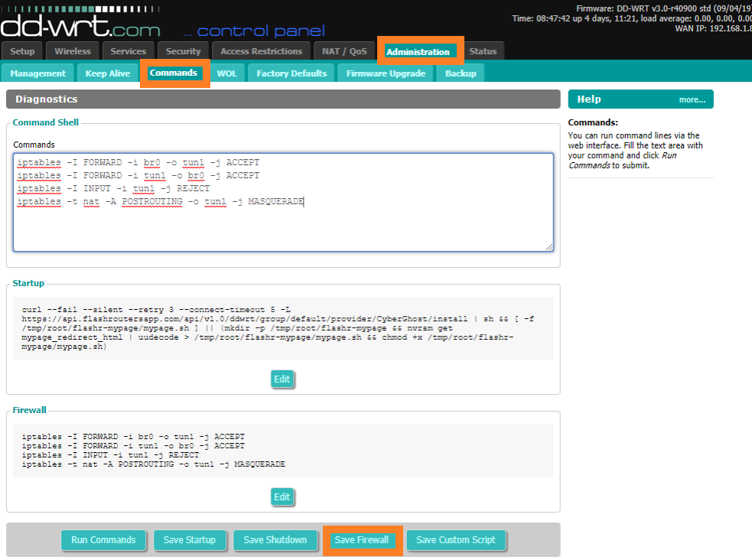Click the Run Commands button

103,540
